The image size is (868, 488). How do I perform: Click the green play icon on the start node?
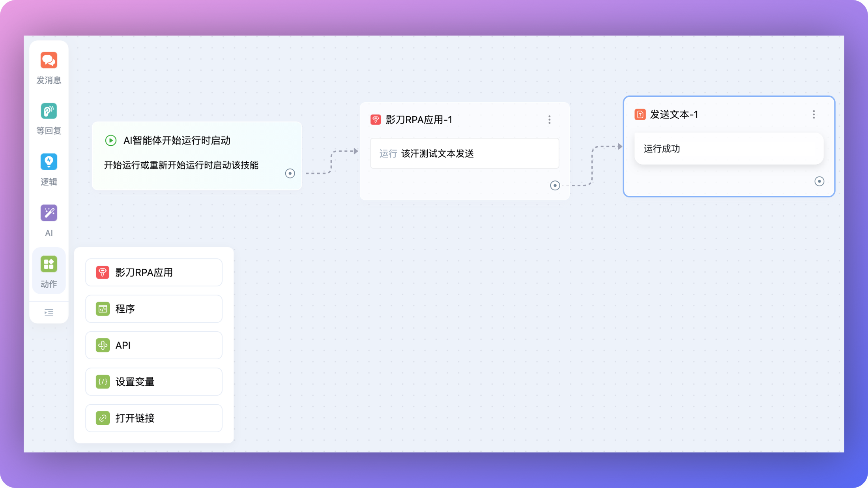pyautogui.click(x=111, y=141)
